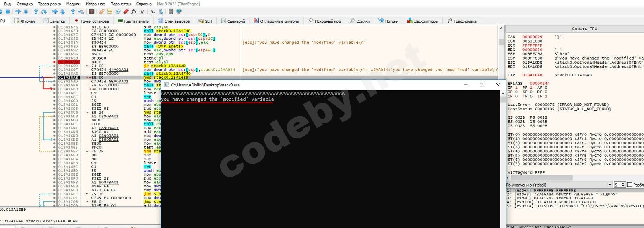Open Patches with the bandage icon
Image resolution: width=644 pixels, height=228 pixels.
pos(102,12)
